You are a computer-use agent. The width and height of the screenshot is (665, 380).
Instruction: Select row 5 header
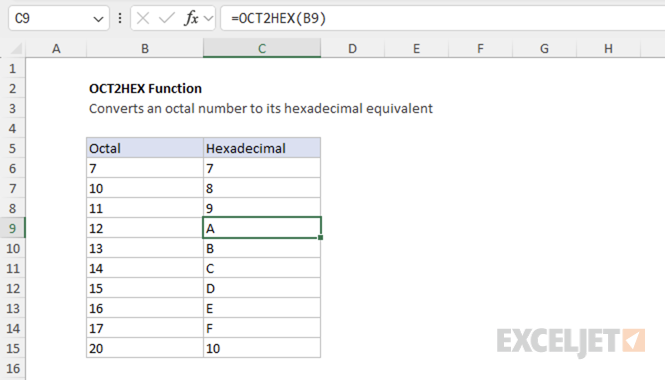(13, 148)
